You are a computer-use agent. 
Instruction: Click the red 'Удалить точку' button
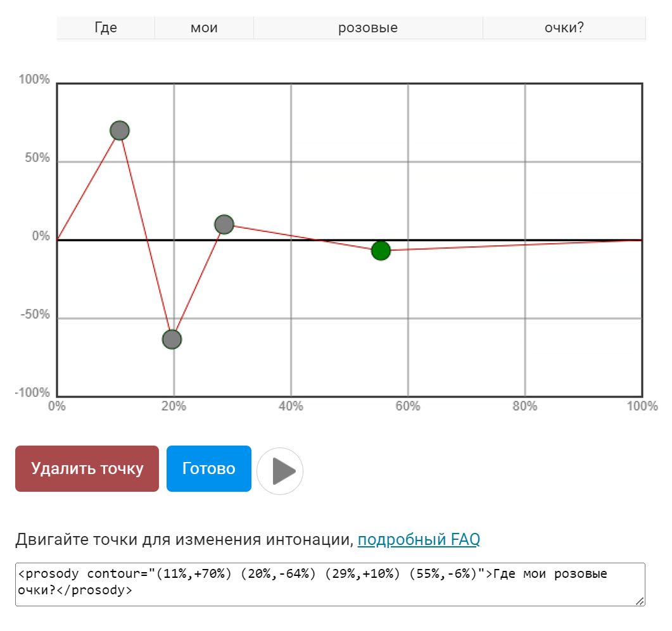(x=87, y=469)
